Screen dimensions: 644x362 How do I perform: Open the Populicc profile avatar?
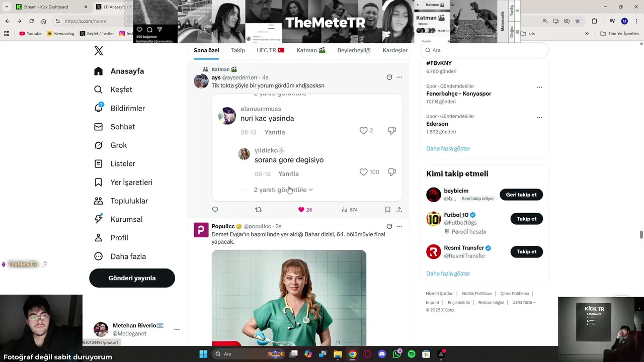click(x=201, y=230)
